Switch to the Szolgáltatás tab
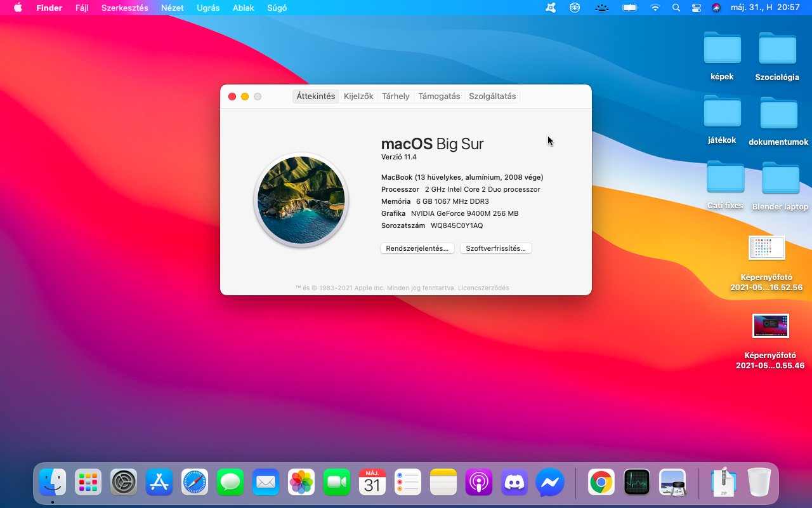Viewport: 812px width, 508px height. (x=492, y=97)
